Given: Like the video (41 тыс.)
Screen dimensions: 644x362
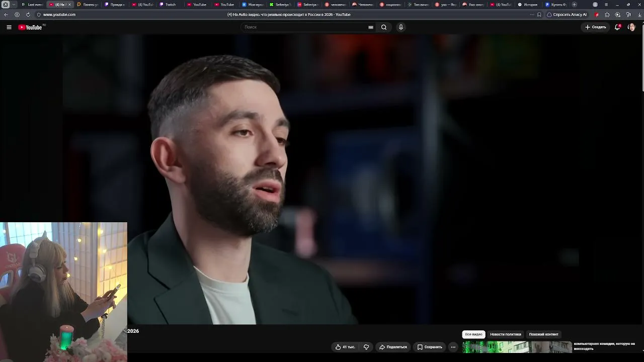Looking at the screenshot, I should click(345, 347).
